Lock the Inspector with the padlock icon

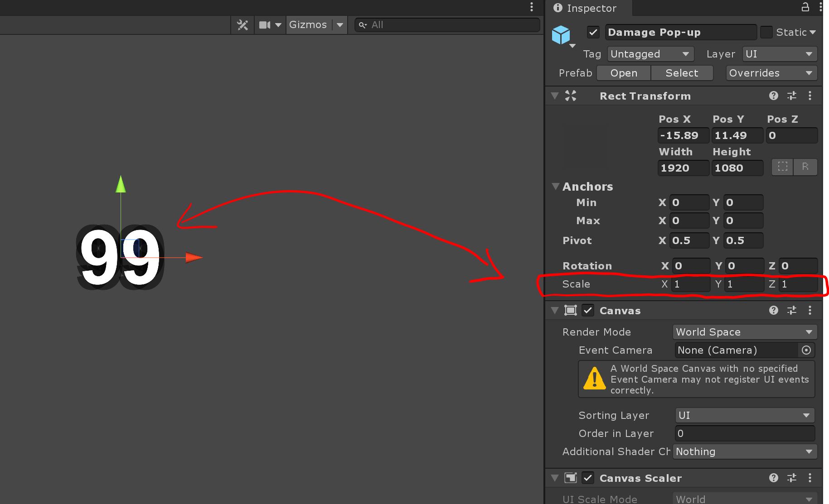(805, 7)
